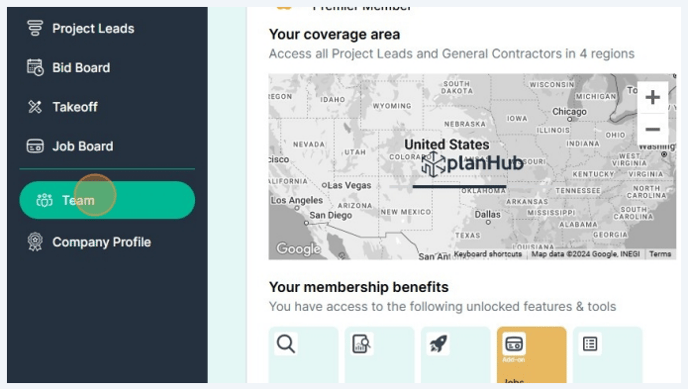688x389 pixels.
Task: Open the map Keyboard shortcuts link
Action: (x=487, y=254)
